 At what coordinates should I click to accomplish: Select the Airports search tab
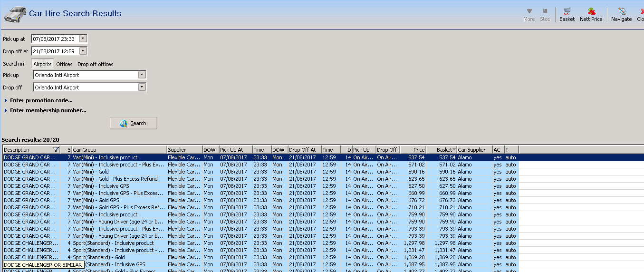coord(42,64)
